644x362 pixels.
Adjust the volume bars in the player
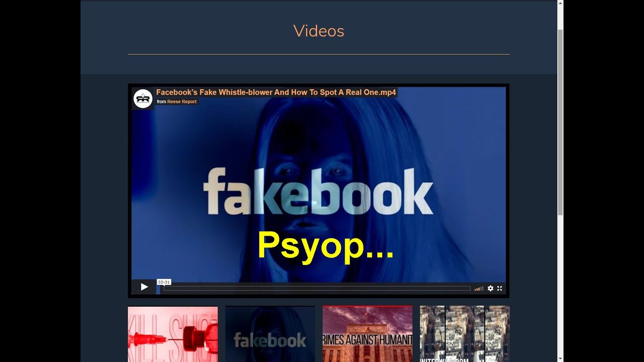pos(479,289)
